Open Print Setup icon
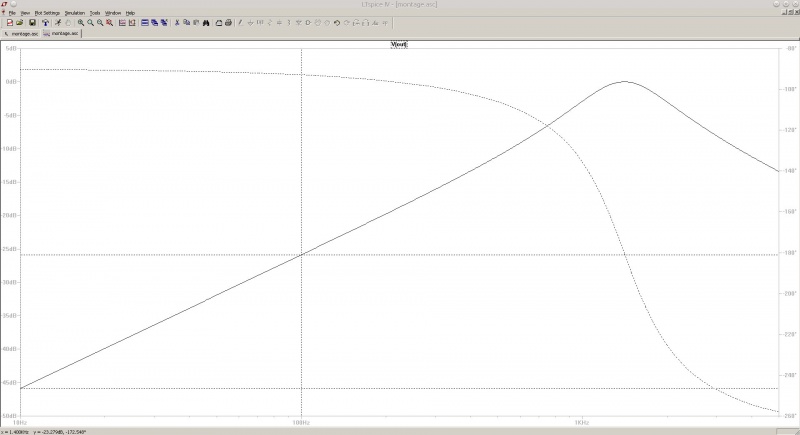Screen dimensions: 800x435 pos(219,23)
